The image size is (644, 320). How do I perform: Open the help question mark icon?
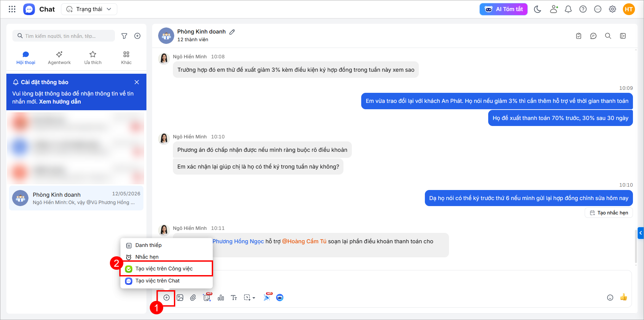pyautogui.click(x=583, y=9)
